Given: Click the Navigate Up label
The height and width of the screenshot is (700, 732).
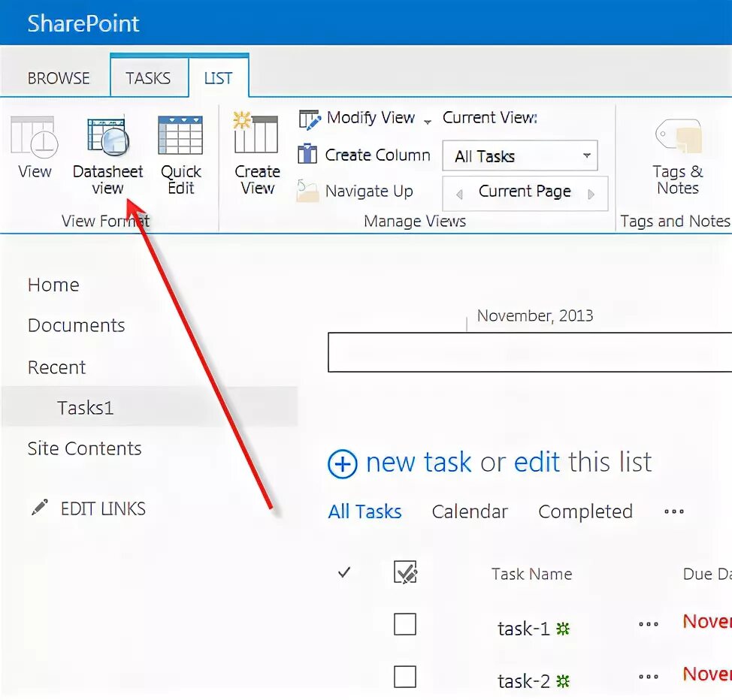Looking at the screenshot, I should (x=369, y=191).
